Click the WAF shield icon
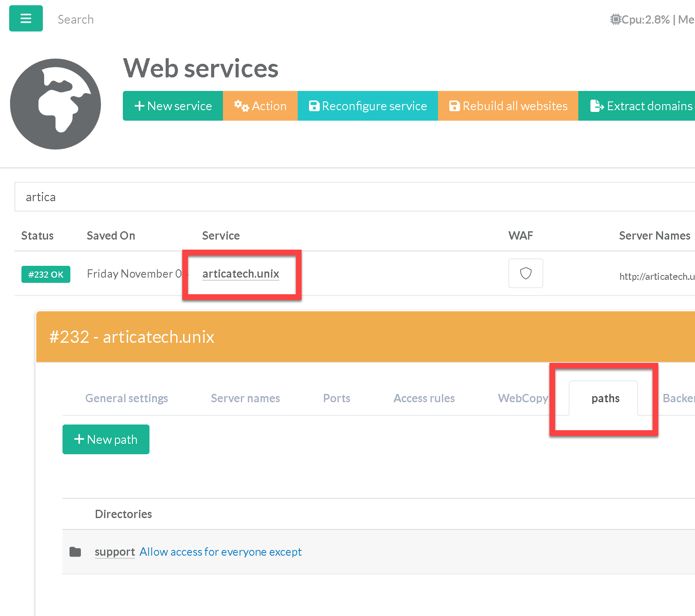Image resolution: width=695 pixels, height=616 pixels. (x=525, y=273)
